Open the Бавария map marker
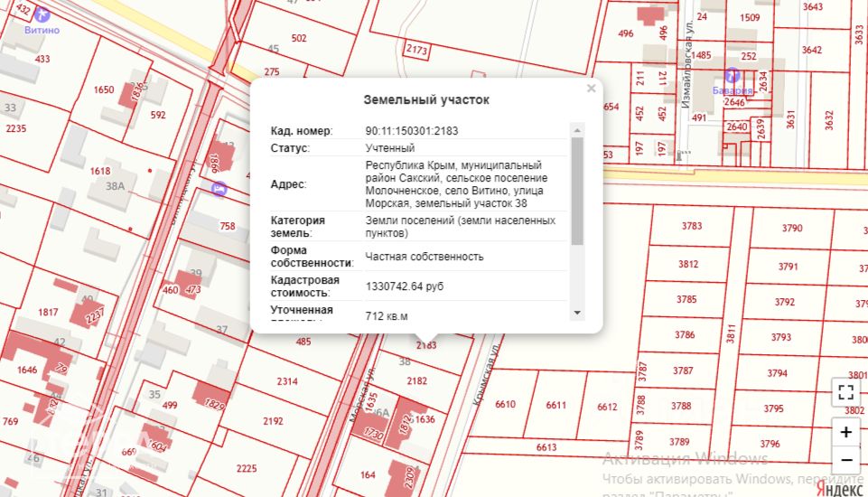Viewport: 868px width, 497px height. (x=733, y=75)
